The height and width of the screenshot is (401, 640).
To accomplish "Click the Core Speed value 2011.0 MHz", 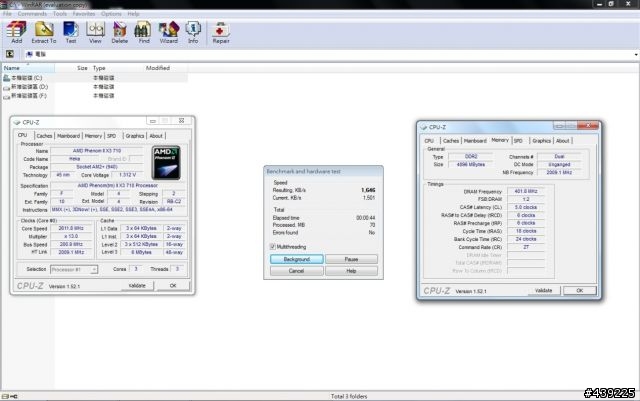I will pos(71,228).
